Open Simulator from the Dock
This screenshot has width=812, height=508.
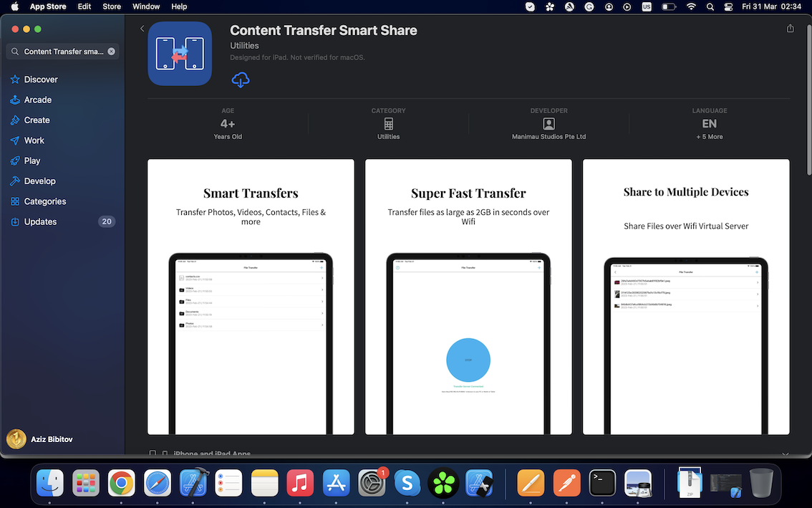(479, 483)
